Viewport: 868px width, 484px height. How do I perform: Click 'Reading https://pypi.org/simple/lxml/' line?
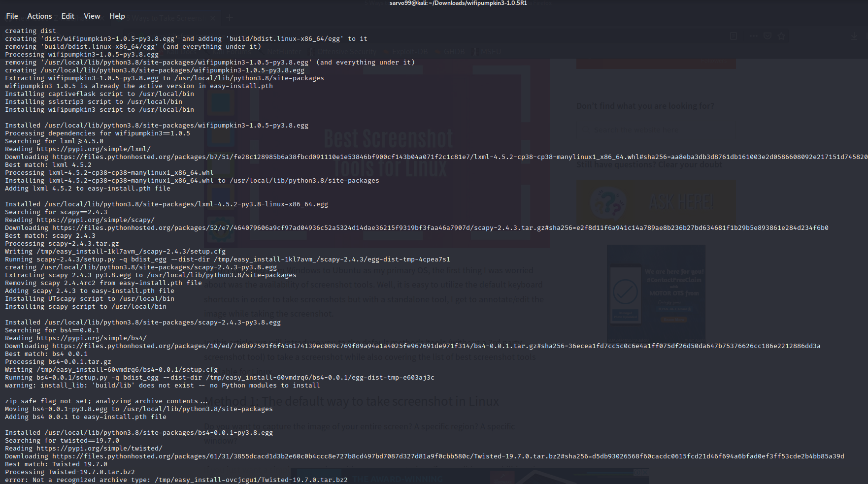pyautogui.click(x=78, y=149)
